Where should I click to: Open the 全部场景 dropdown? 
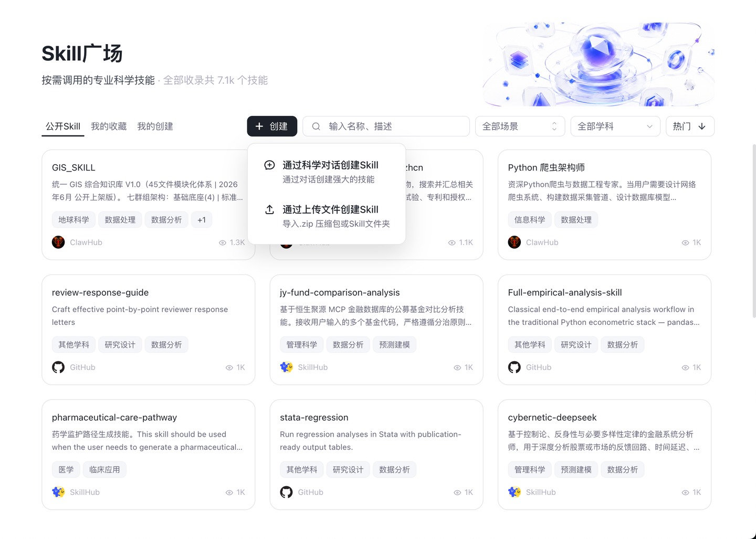[520, 126]
